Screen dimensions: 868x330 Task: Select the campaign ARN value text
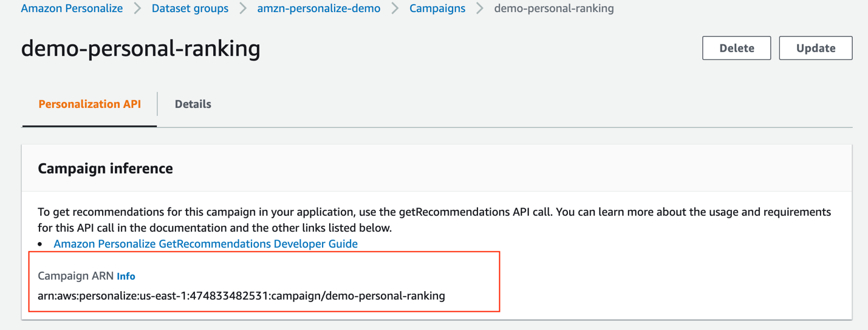click(x=241, y=296)
